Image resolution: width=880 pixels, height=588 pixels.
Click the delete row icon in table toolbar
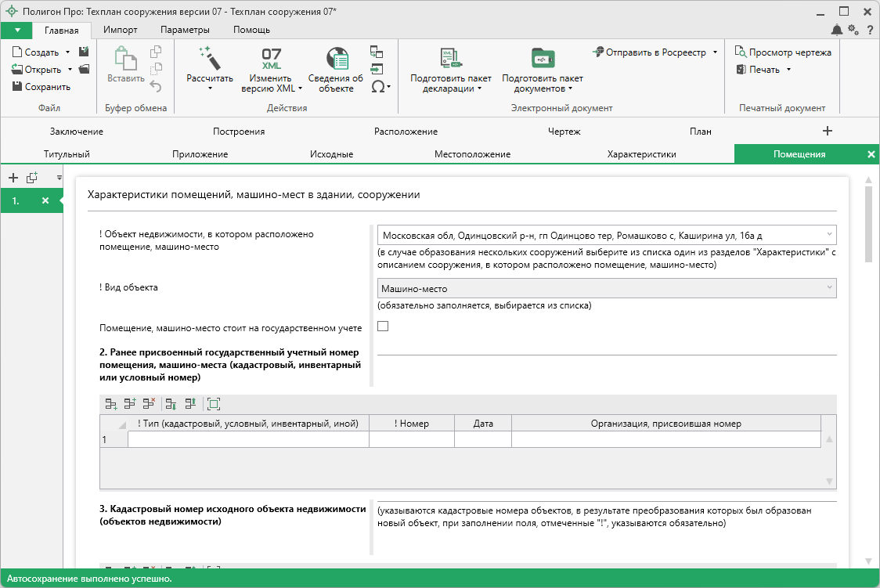[149, 404]
